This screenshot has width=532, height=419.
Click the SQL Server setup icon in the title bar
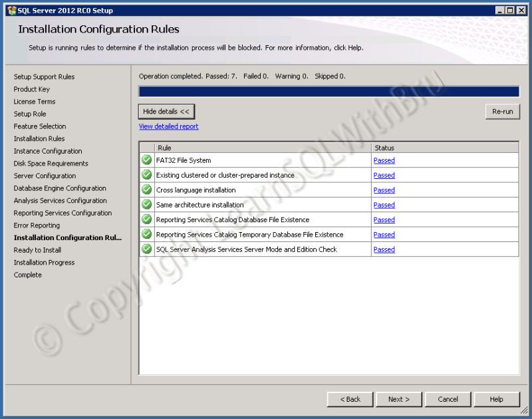(x=11, y=10)
